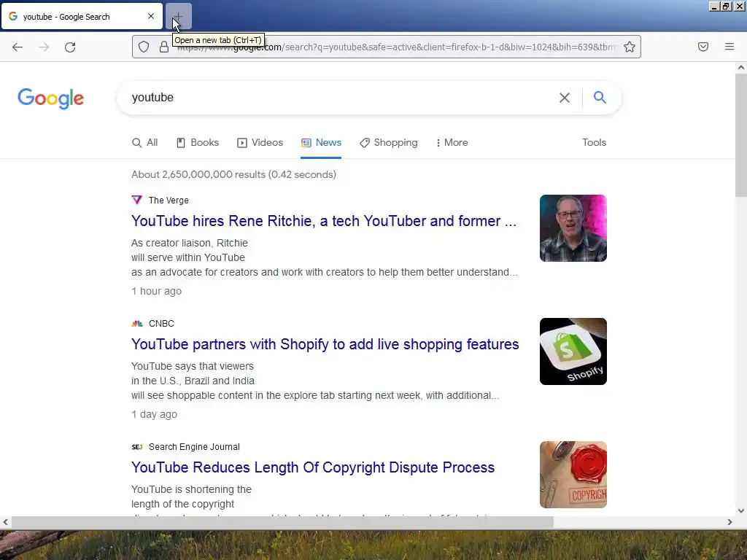Click the Google logo
The height and width of the screenshot is (560, 747).
50,98
